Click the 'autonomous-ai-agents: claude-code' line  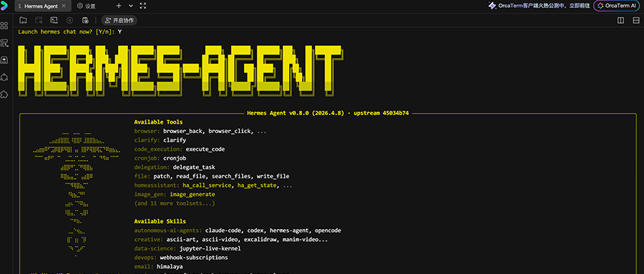(238, 230)
